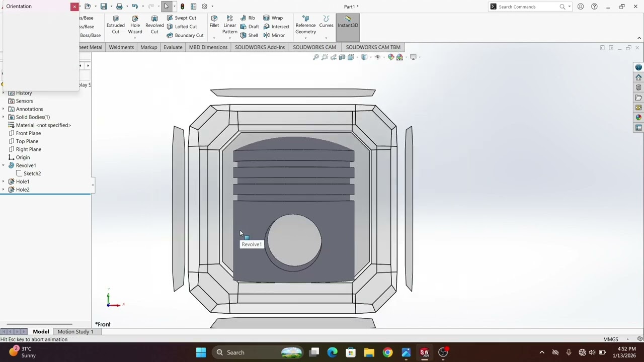Switch to the MBD Dimensions tab
The height and width of the screenshot is (362, 644).
(208, 47)
